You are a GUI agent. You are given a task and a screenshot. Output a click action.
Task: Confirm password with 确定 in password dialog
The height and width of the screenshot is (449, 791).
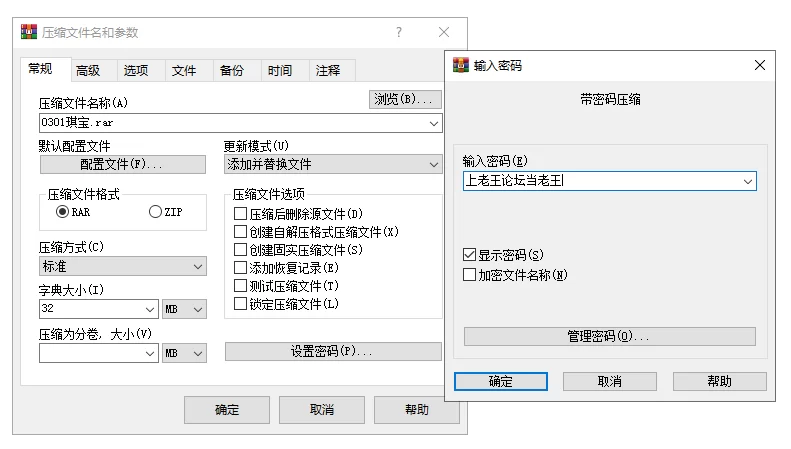click(500, 381)
